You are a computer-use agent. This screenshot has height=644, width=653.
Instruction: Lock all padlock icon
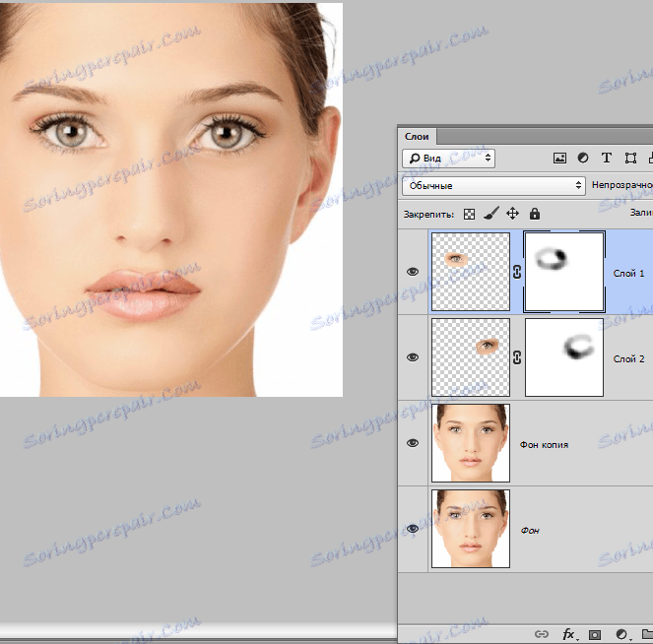coord(535,214)
